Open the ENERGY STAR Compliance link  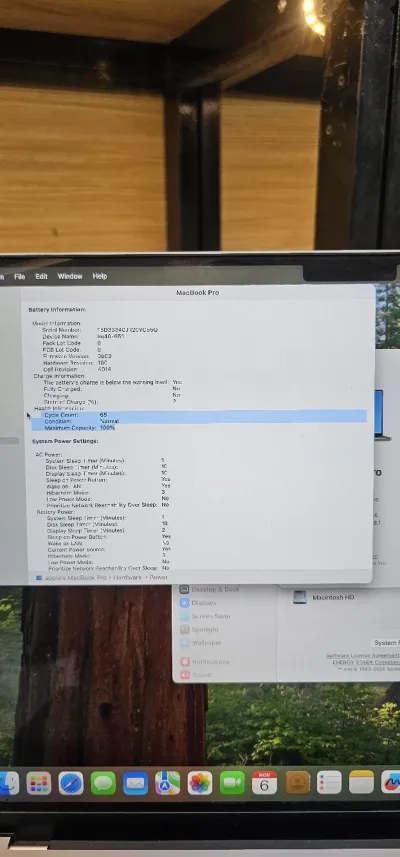tap(366, 662)
